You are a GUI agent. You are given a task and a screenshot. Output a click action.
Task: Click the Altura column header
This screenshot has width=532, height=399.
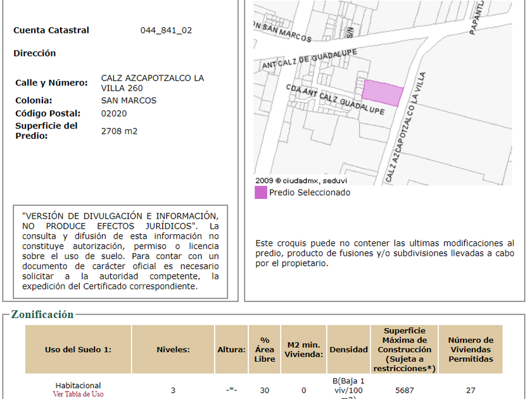(231, 350)
